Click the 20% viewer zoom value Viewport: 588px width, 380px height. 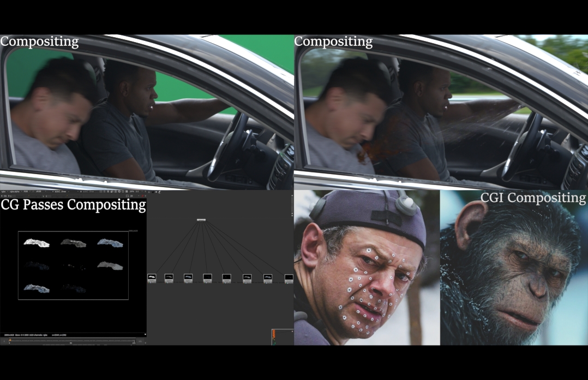[x=131, y=192]
